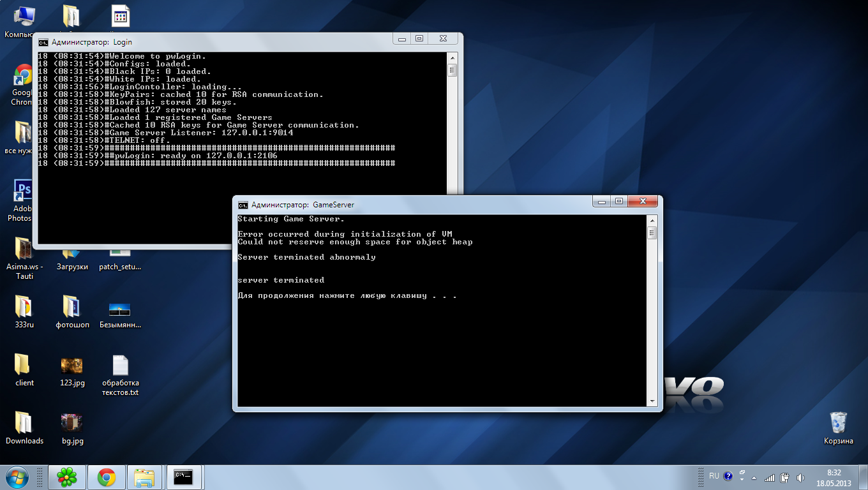The image size is (868, 490).
Task: Show hidden system tray icons arrow
Action: [x=755, y=477]
